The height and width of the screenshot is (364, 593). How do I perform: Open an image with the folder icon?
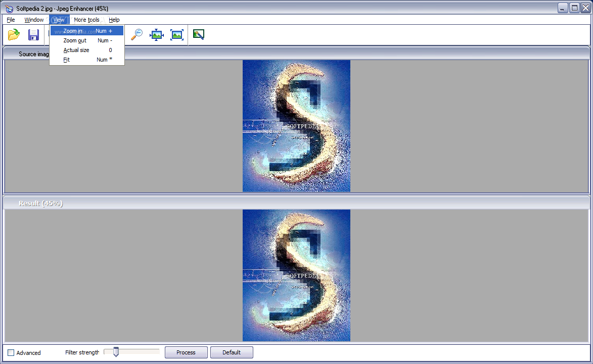pyautogui.click(x=14, y=35)
